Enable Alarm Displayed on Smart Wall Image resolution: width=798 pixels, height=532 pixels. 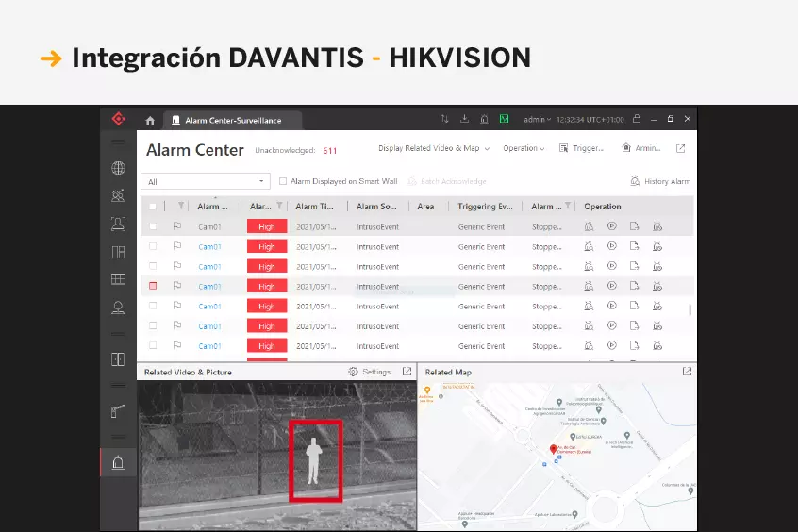pos(283,181)
